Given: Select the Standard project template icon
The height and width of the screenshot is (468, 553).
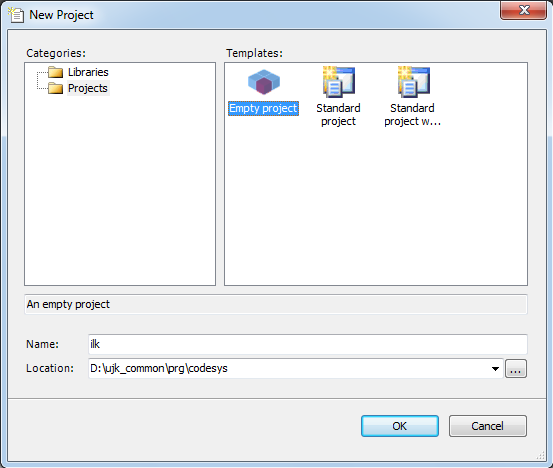Looking at the screenshot, I should pos(339,82).
